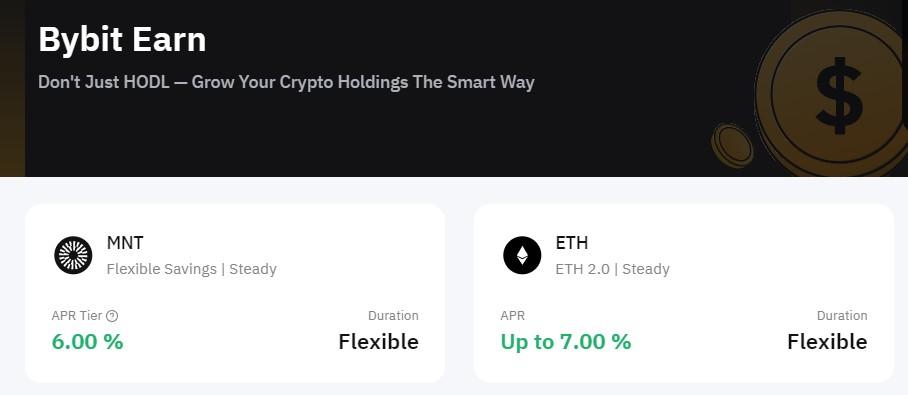Click the Flexible Savings | Steady label
908x395 pixels.
[192, 269]
